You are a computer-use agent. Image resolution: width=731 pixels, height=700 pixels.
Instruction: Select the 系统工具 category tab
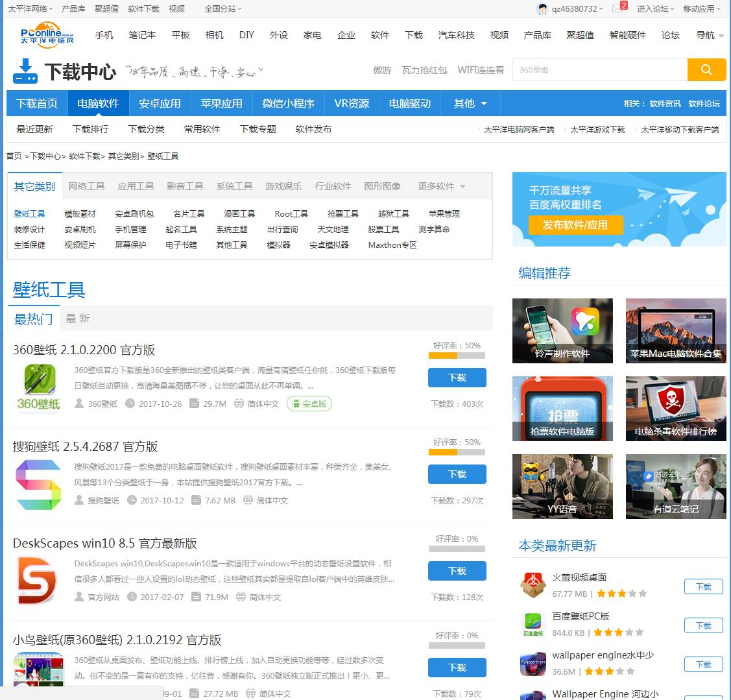[234, 187]
